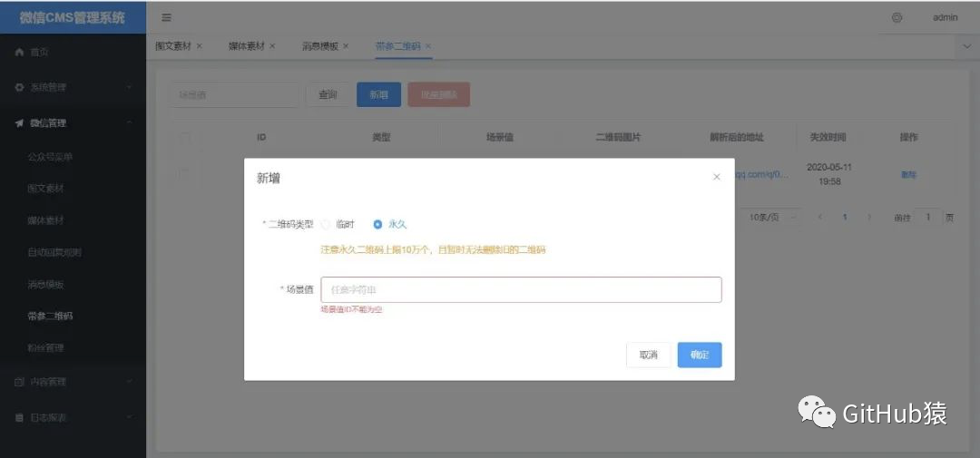Click the gear icon beside 系统管理
This screenshot has height=458, width=980.
click(x=19, y=87)
